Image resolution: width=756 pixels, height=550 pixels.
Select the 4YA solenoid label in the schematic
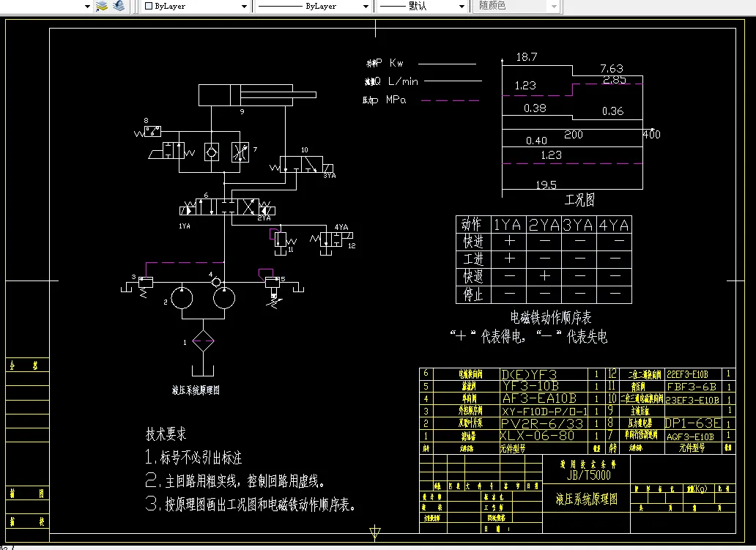tap(341, 227)
